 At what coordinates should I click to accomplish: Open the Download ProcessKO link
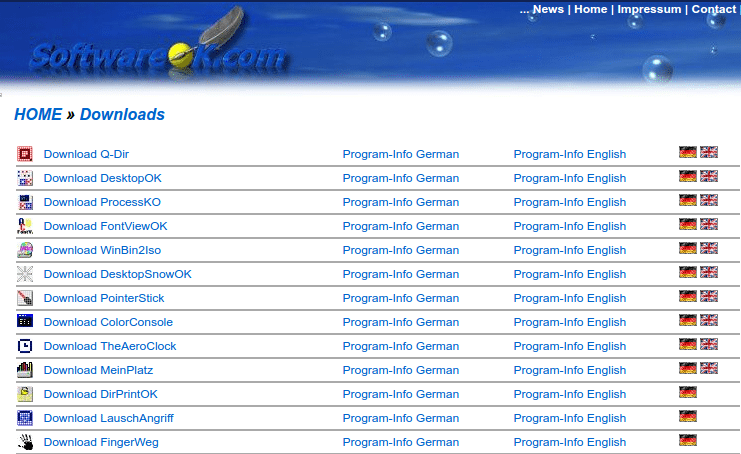102,202
